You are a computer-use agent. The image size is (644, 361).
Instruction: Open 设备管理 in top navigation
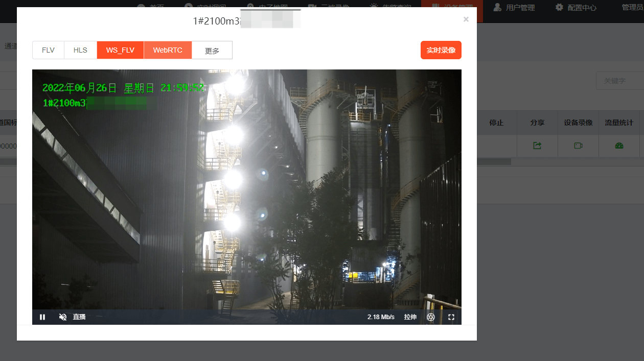tap(452, 7)
